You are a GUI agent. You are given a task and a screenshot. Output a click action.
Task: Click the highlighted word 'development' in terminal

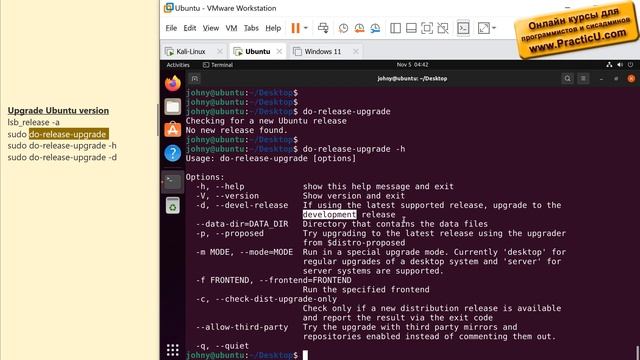tap(329, 215)
